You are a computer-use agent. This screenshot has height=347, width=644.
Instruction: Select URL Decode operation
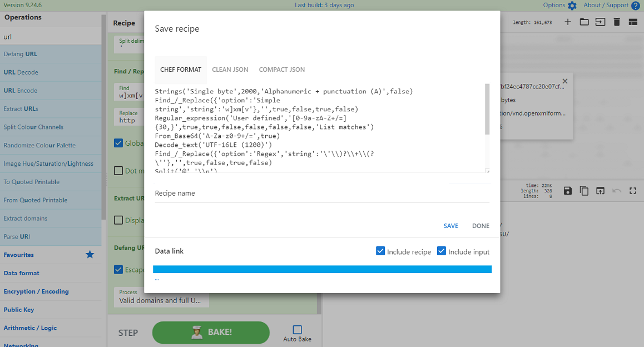tap(51, 72)
